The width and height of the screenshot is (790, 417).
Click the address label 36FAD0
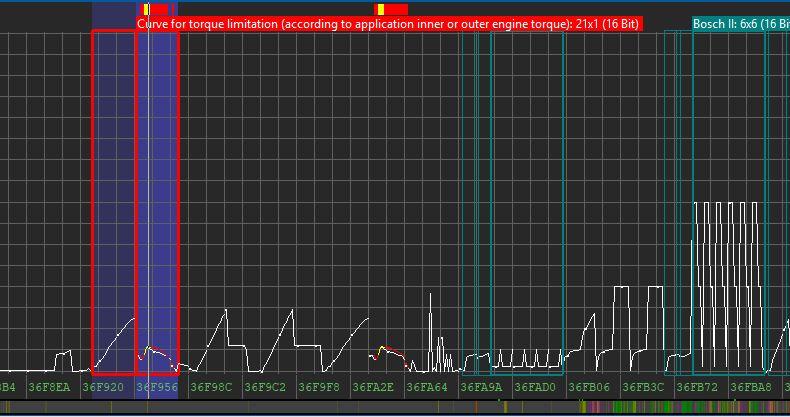click(x=535, y=387)
